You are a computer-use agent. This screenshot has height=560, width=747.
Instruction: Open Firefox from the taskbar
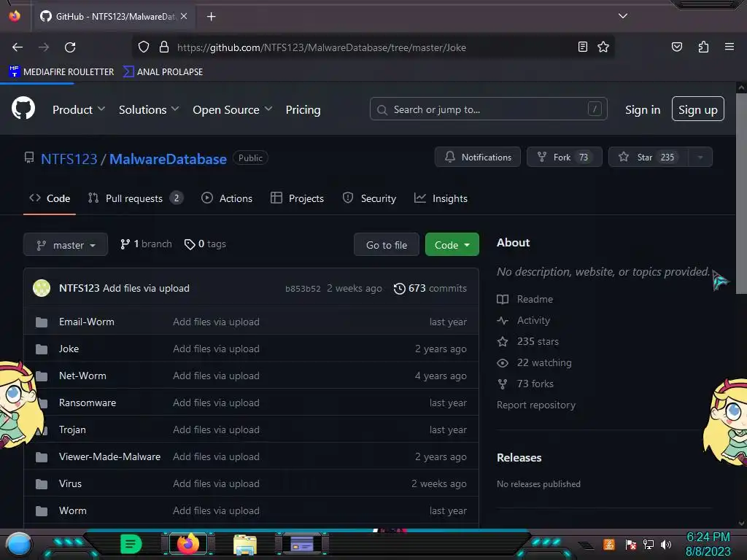click(x=187, y=543)
